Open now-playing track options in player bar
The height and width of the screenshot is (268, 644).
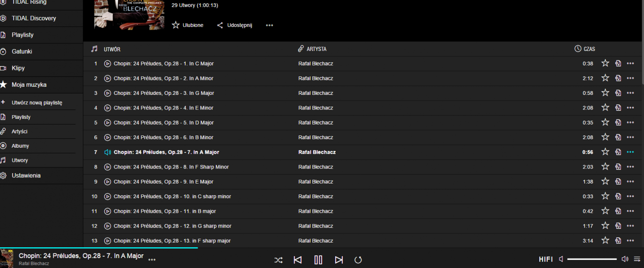point(152,260)
